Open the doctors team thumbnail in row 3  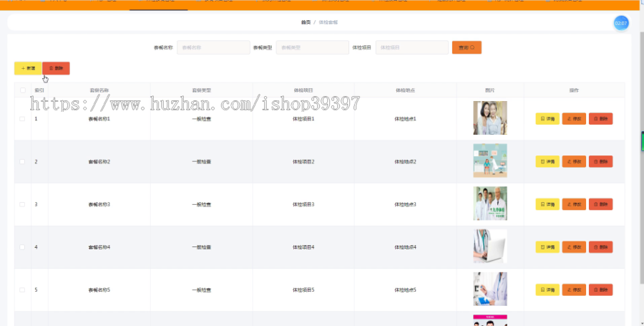(x=490, y=203)
